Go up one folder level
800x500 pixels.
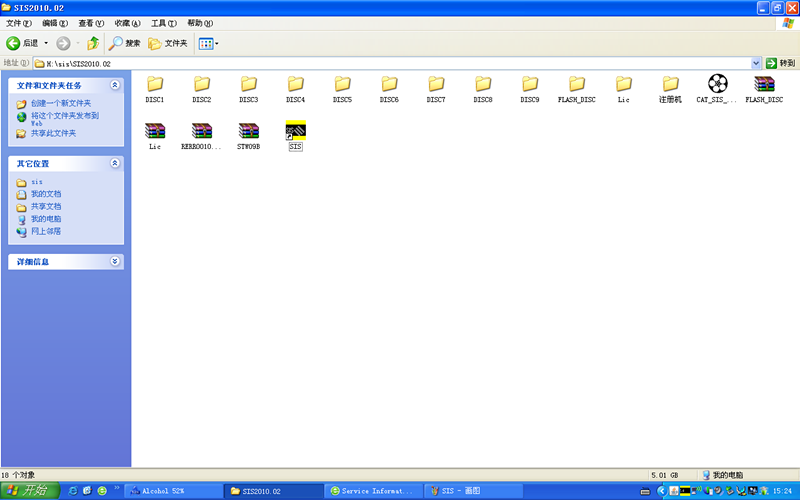93,43
